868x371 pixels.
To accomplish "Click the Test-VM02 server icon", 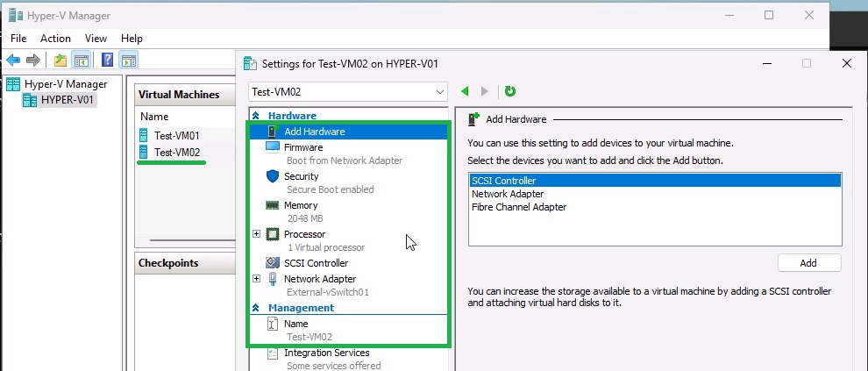I will [x=144, y=153].
